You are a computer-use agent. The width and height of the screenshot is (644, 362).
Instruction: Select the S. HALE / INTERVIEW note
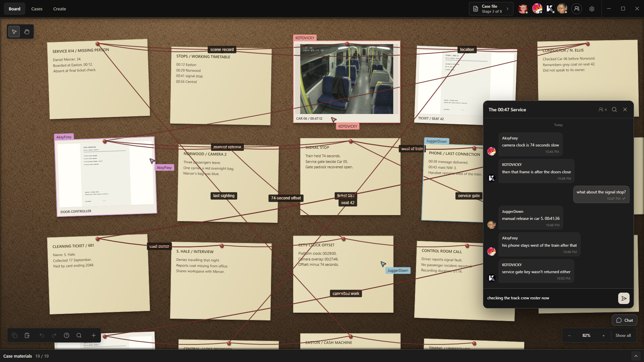220,281
